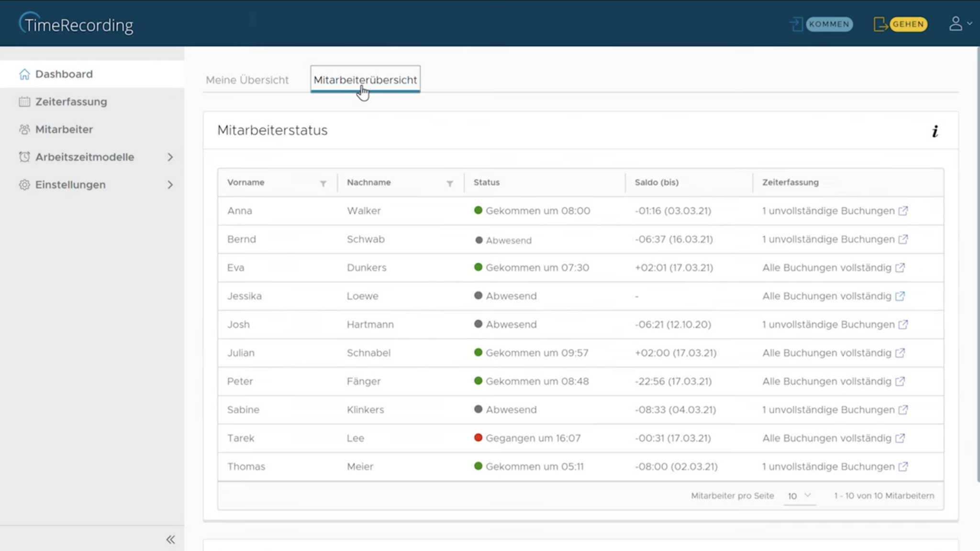980x551 pixels.
Task: Open Julian Schnabel's Zeiterfassung link icon
Action: (x=900, y=353)
